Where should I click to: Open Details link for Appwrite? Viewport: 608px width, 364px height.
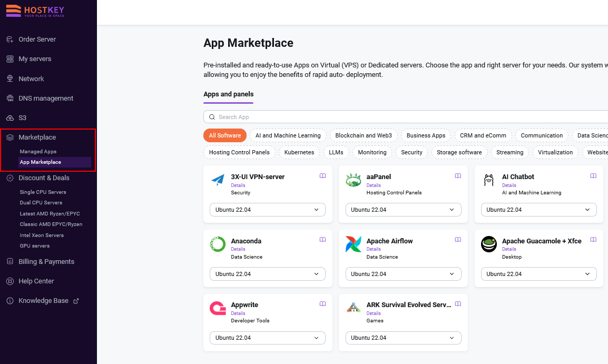[238, 313]
